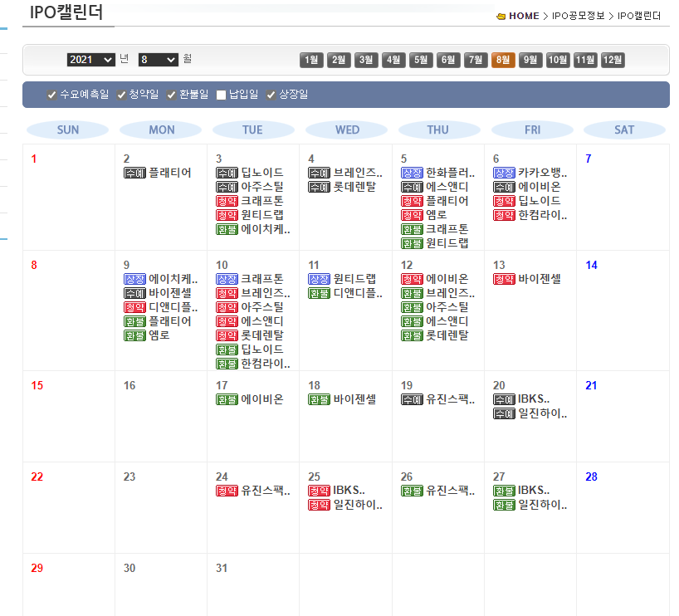Click the 청약 badge next to 바이젠셀 on the 13th
The height and width of the screenshot is (616, 679).
(x=504, y=279)
